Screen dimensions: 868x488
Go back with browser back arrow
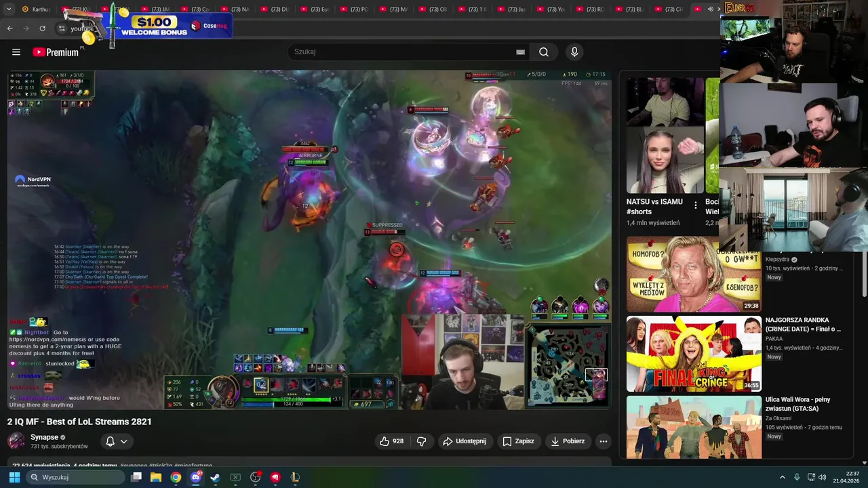(x=9, y=28)
